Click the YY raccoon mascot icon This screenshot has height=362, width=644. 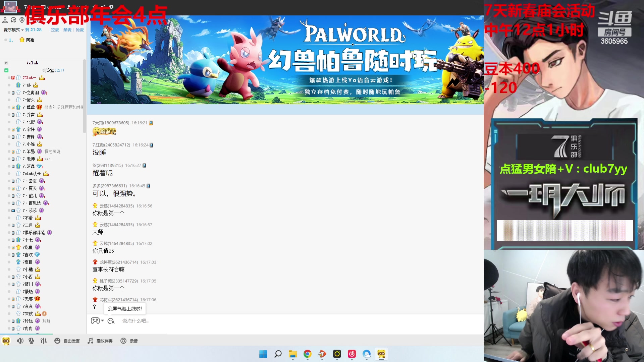pyautogui.click(x=6, y=341)
